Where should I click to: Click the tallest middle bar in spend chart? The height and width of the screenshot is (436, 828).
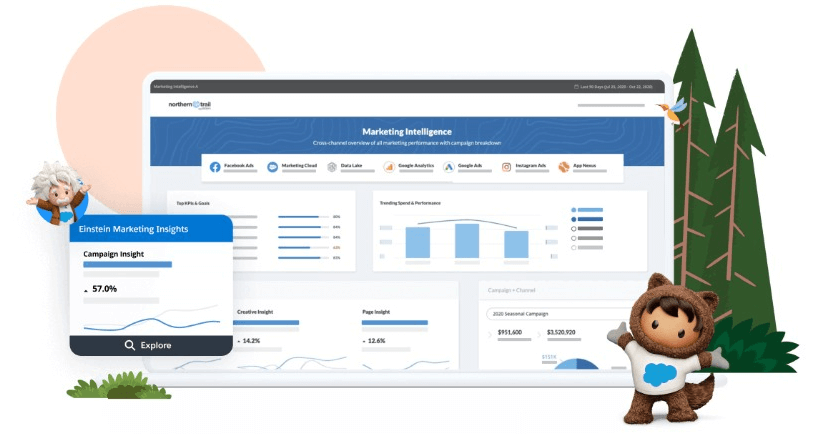point(467,241)
